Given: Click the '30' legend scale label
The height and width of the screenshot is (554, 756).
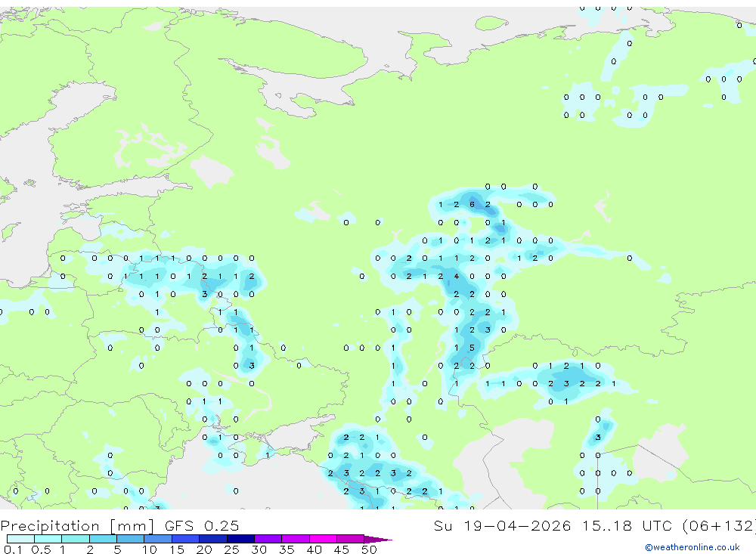Looking at the screenshot, I should pos(259,549).
